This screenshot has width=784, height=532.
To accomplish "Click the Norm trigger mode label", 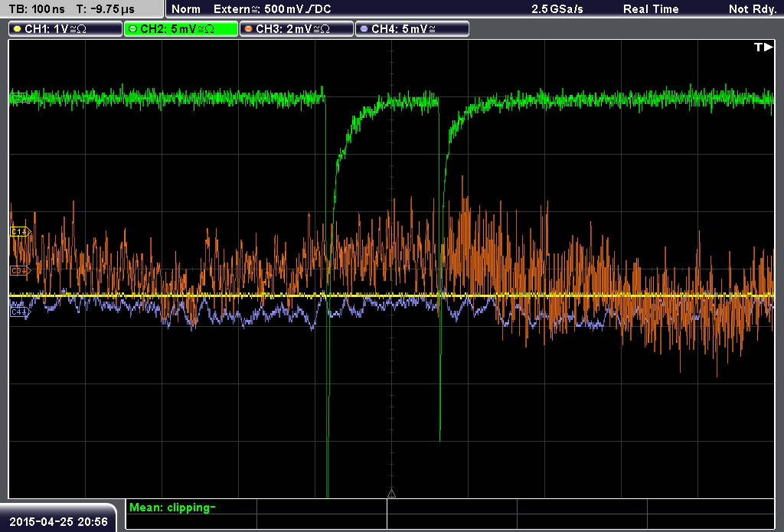I will [x=186, y=9].
